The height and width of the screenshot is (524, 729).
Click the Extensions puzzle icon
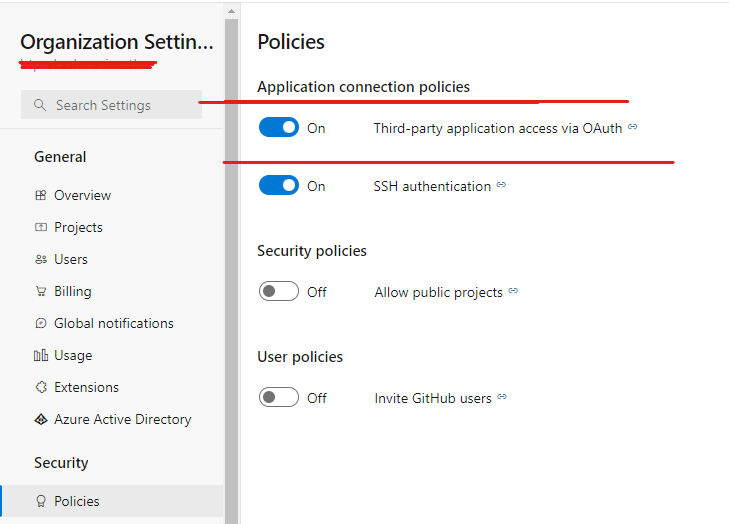[41, 387]
